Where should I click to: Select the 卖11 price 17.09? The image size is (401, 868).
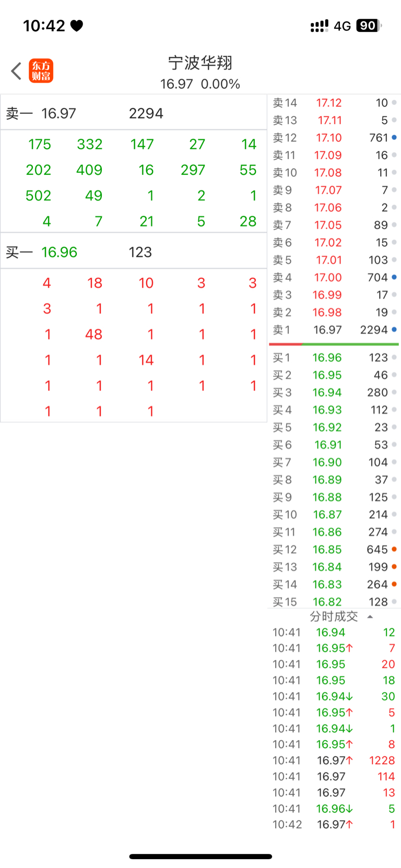click(x=328, y=156)
